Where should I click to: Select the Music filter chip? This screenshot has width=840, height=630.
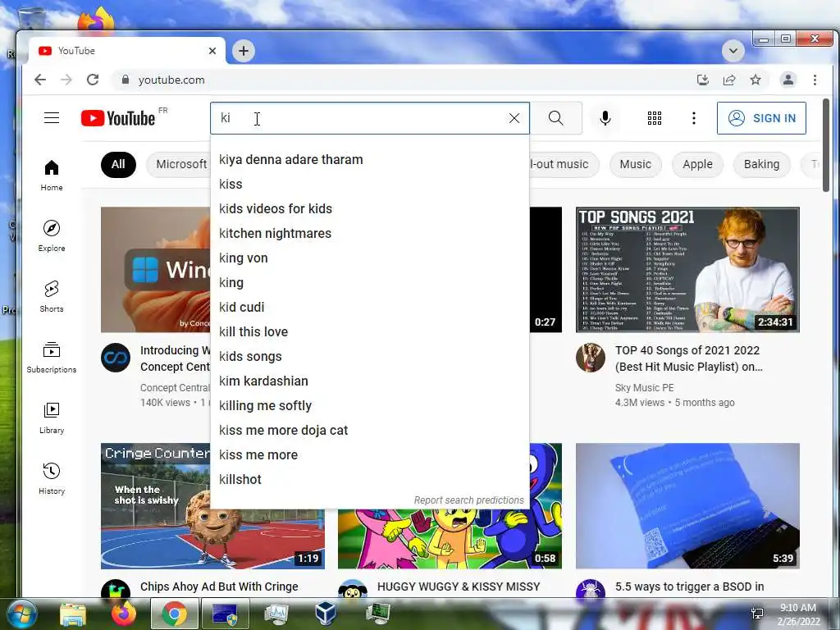tap(636, 164)
